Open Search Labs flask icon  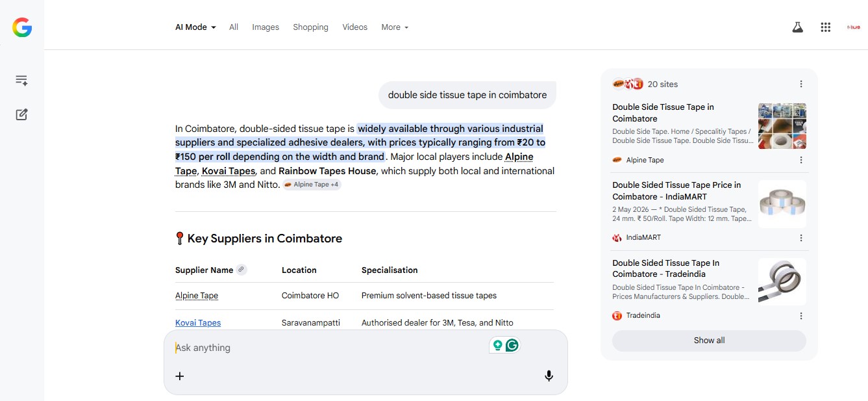797,27
